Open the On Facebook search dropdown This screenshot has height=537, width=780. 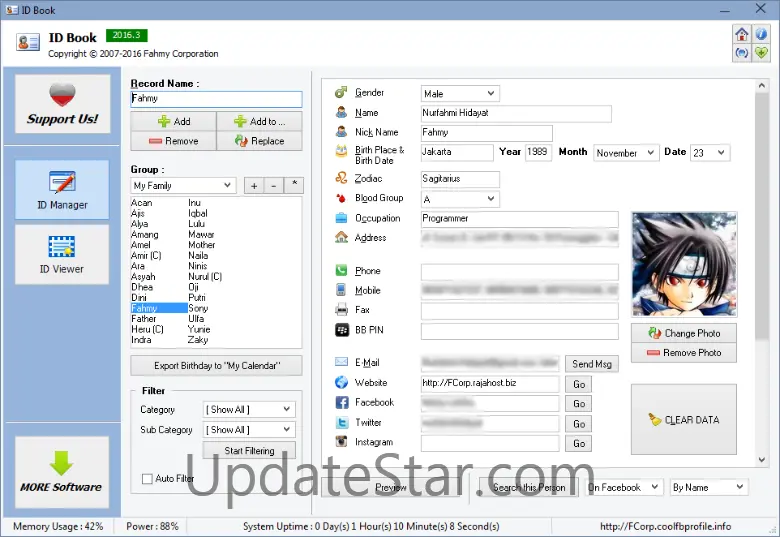click(624, 487)
